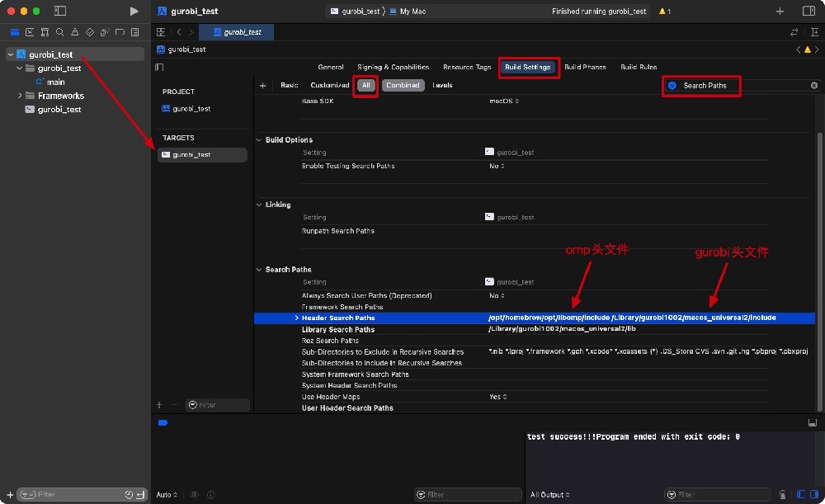Viewport: 825px width, 504px height.
Task: Hide the debug area
Action: pos(813,422)
